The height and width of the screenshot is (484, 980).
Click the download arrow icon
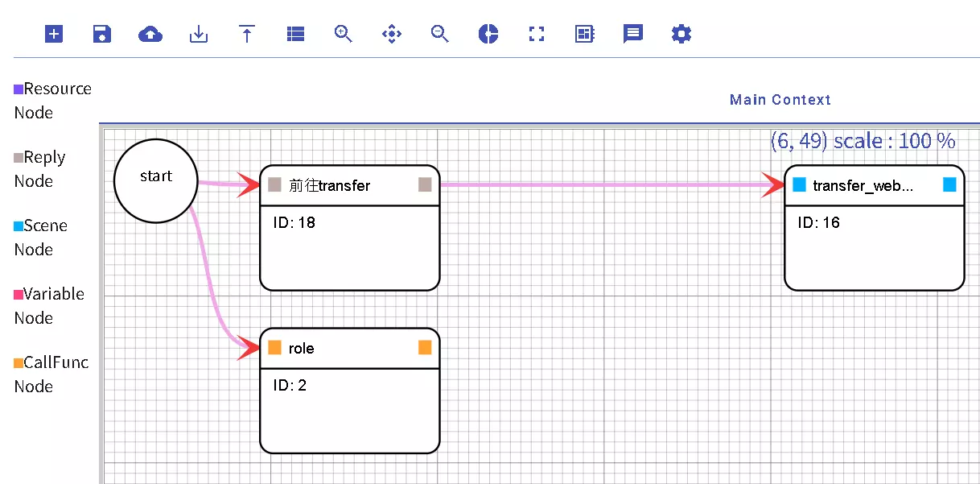[x=199, y=34]
